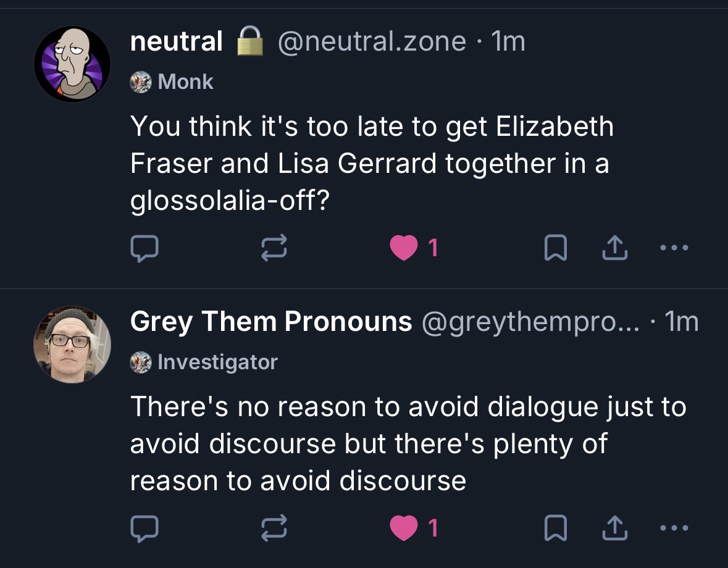Open neutral's cartoon avatar profile

tap(72, 64)
